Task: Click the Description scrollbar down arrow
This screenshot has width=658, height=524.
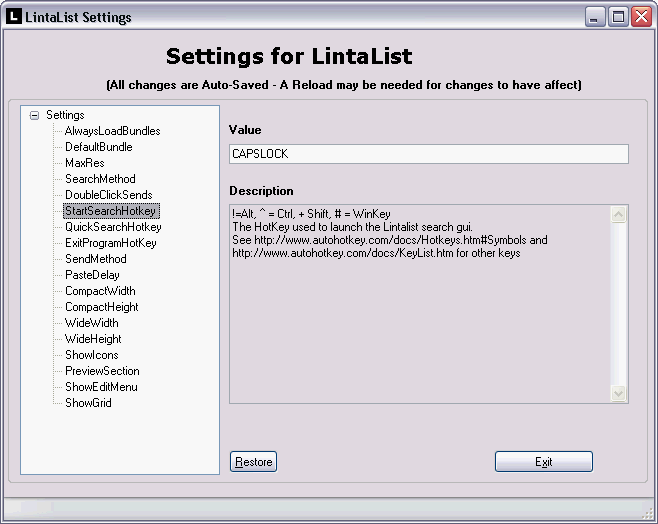Action: click(619, 394)
